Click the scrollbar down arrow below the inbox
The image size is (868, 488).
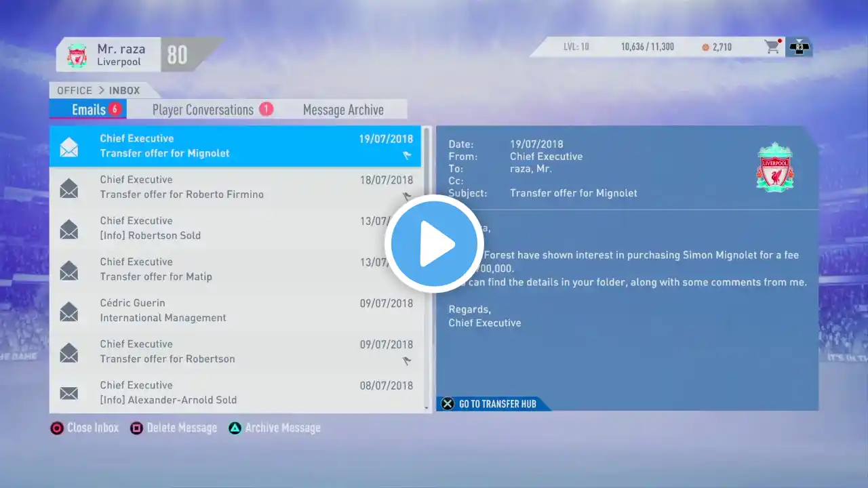click(427, 408)
